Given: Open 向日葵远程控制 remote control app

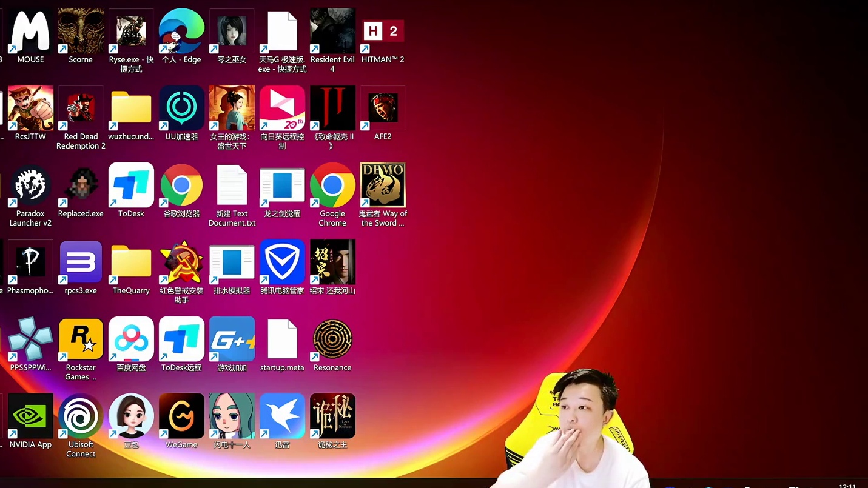Looking at the screenshot, I should [282, 109].
